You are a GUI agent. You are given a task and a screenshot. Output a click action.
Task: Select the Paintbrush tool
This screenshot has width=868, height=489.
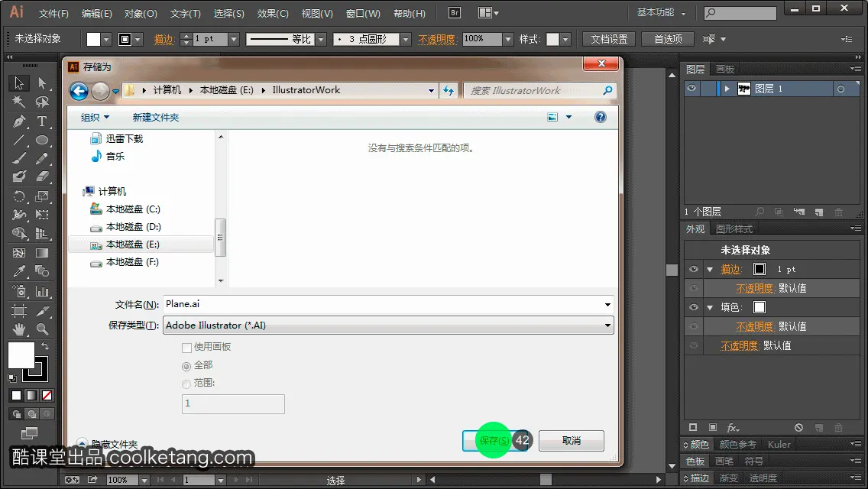click(x=19, y=158)
